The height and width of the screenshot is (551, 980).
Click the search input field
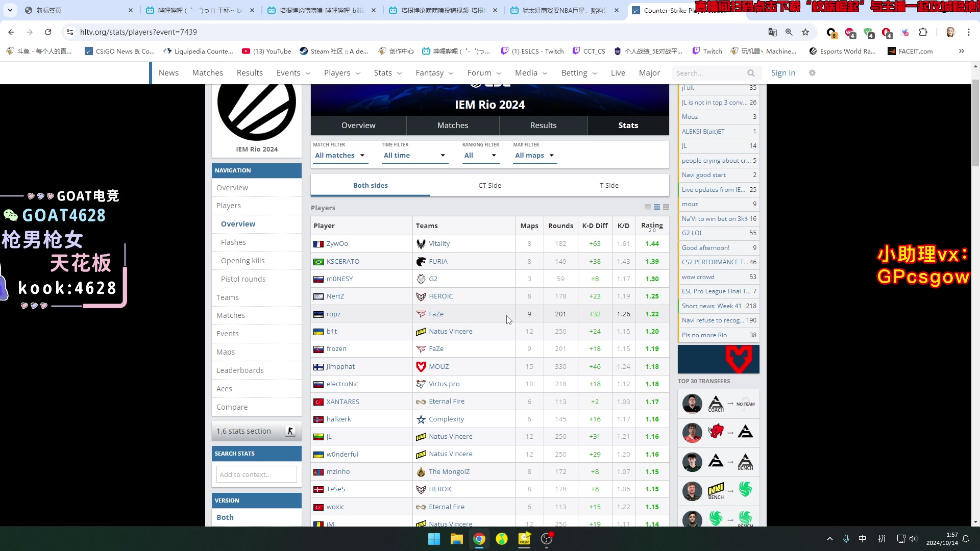point(714,72)
